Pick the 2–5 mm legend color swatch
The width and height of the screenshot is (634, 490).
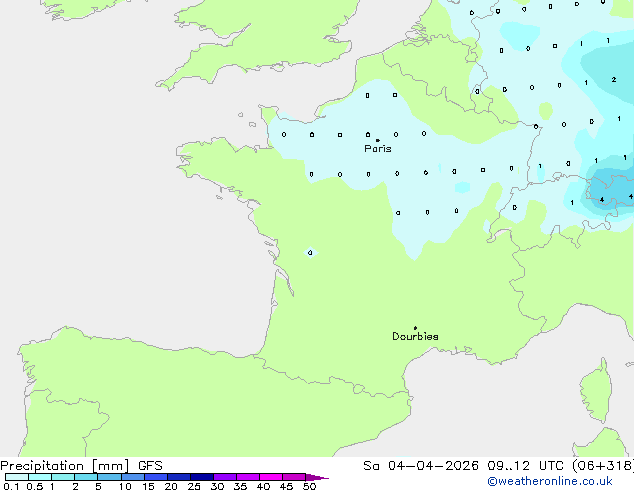click(86, 477)
